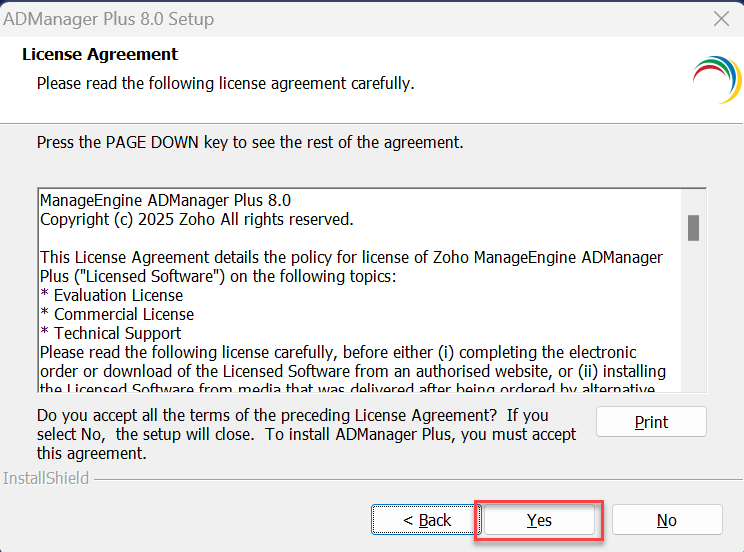Click the "ManageEngine ADManager Plus 8.0" first line
Viewport: 744px width, 552px height.
coord(165,200)
